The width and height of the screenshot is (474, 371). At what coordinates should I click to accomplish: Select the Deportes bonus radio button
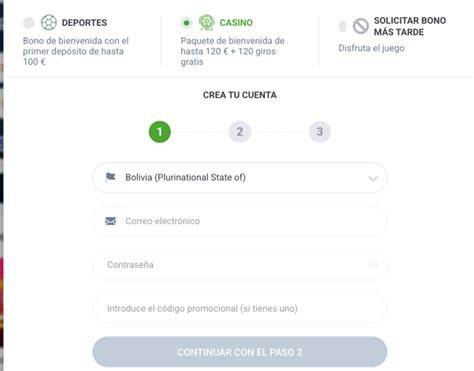coord(29,23)
